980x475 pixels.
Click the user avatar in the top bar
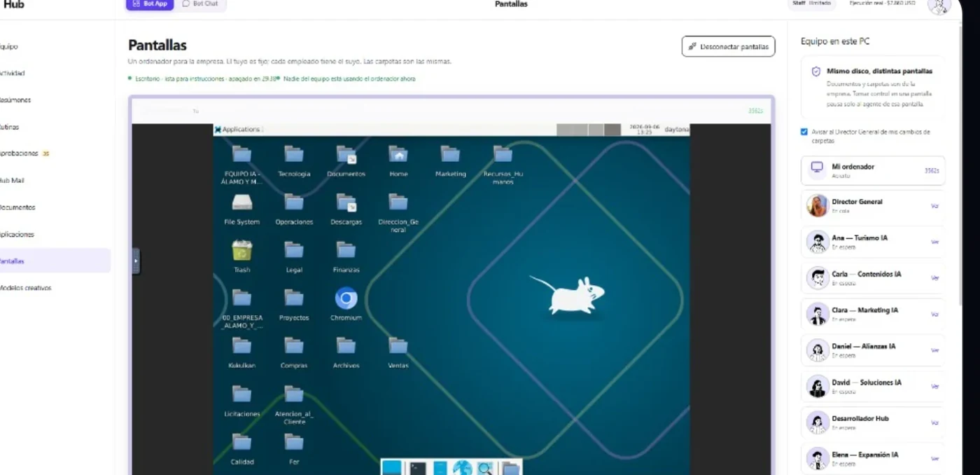tap(939, 6)
